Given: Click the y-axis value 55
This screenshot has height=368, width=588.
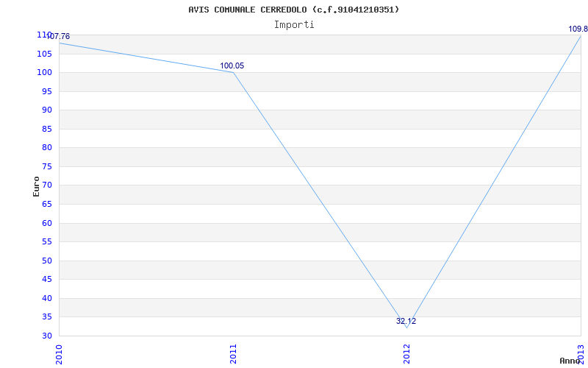Looking at the screenshot, I should click(46, 242).
